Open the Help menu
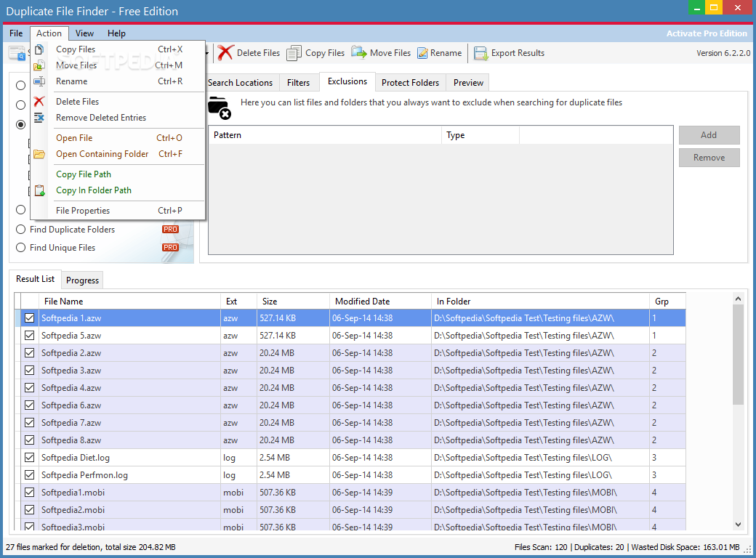 (116, 33)
